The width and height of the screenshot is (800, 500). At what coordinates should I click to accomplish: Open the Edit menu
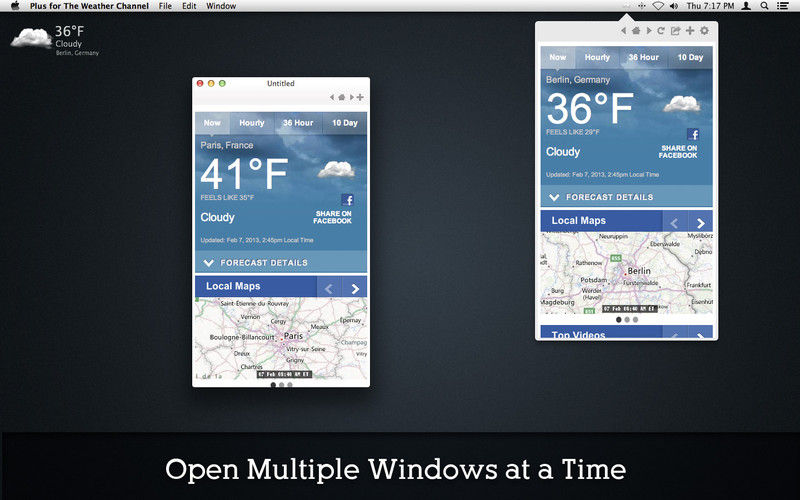pyautogui.click(x=189, y=6)
